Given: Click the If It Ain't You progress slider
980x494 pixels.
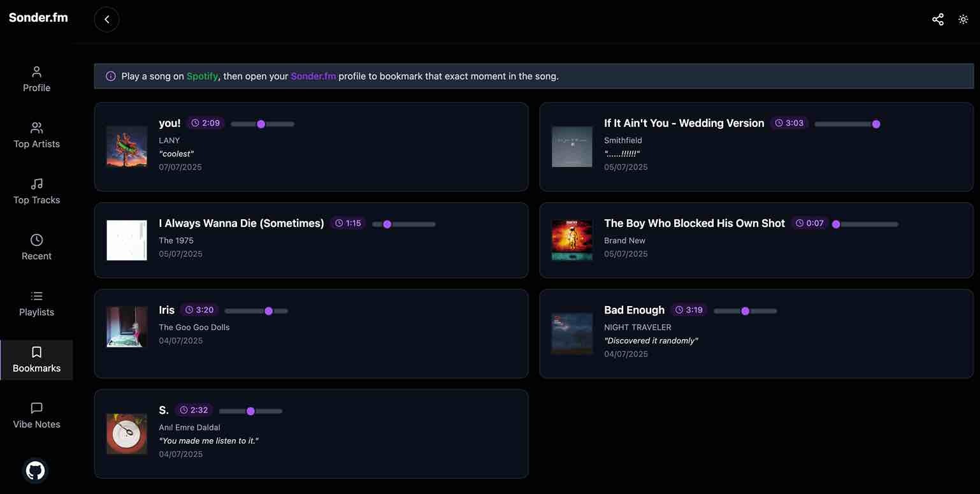Looking at the screenshot, I should [x=847, y=124].
